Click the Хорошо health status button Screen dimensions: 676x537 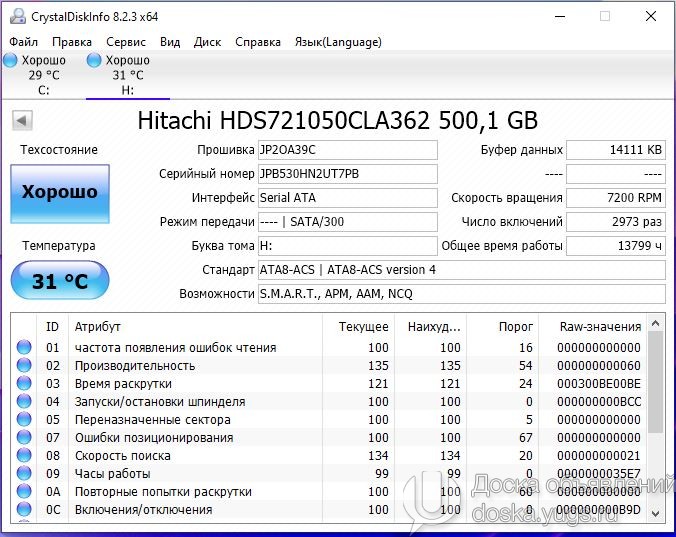pyautogui.click(x=60, y=194)
